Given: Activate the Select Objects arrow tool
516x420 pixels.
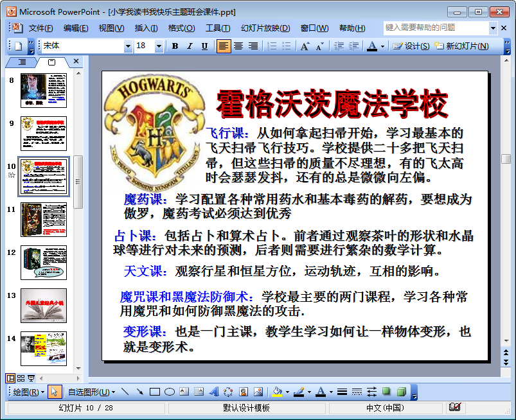Looking at the screenshot, I should click(54, 392).
